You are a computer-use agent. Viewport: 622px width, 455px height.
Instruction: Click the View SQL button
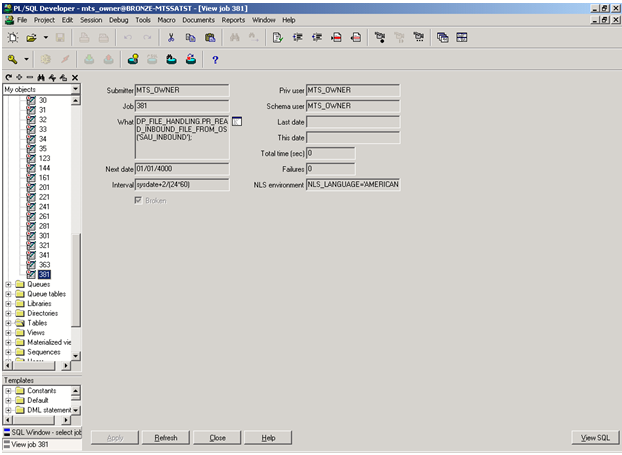[595, 438]
